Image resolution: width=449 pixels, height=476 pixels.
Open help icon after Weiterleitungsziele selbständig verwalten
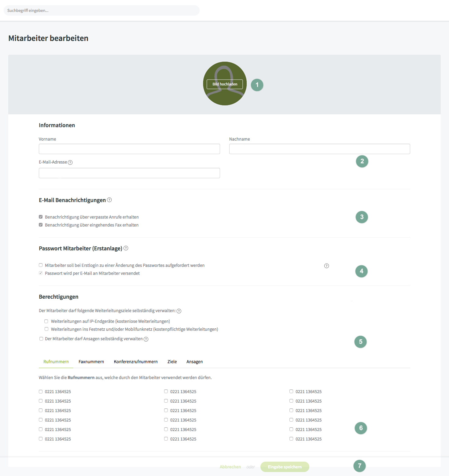[x=179, y=311]
